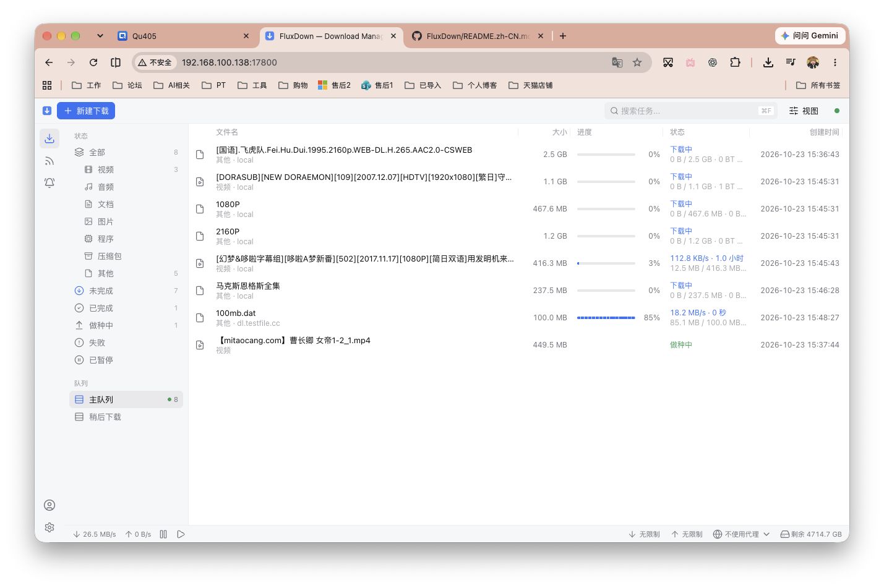The image size is (884, 588).
Task: Click progress bar of 幻梦&哆啦字幕组 row
Action: click(x=606, y=263)
